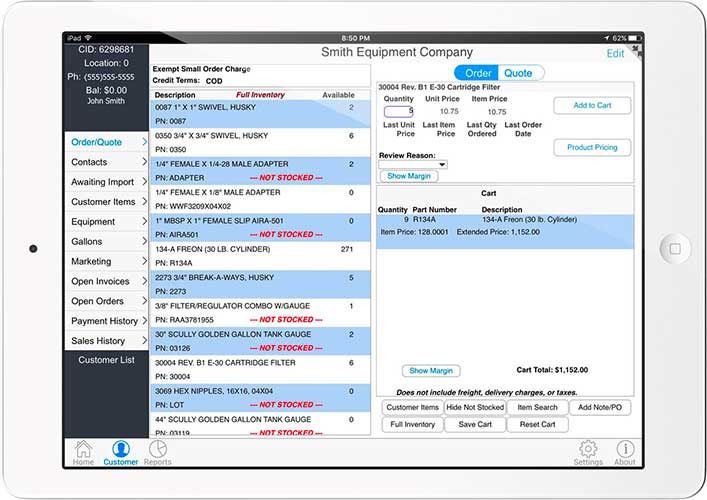Image resolution: width=707 pixels, height=500 pixels.
Task: Click the Edit link at top right
Action: 615,53
